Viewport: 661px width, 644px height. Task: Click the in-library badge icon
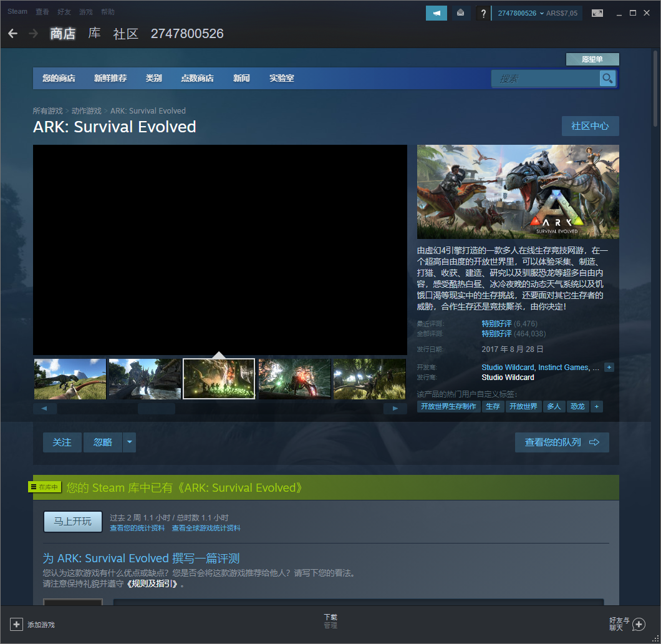[x=45, y=487]
